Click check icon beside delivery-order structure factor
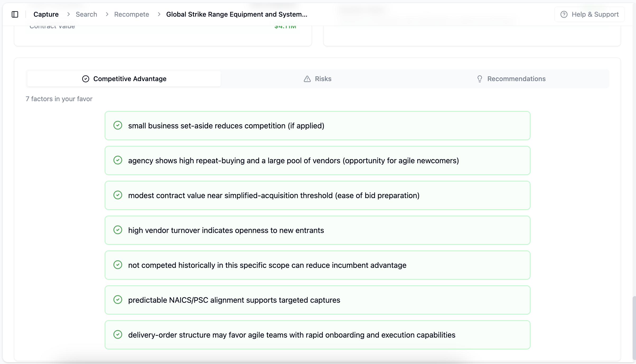The width and height of the screenshot is (636, 364). (118, 334)
